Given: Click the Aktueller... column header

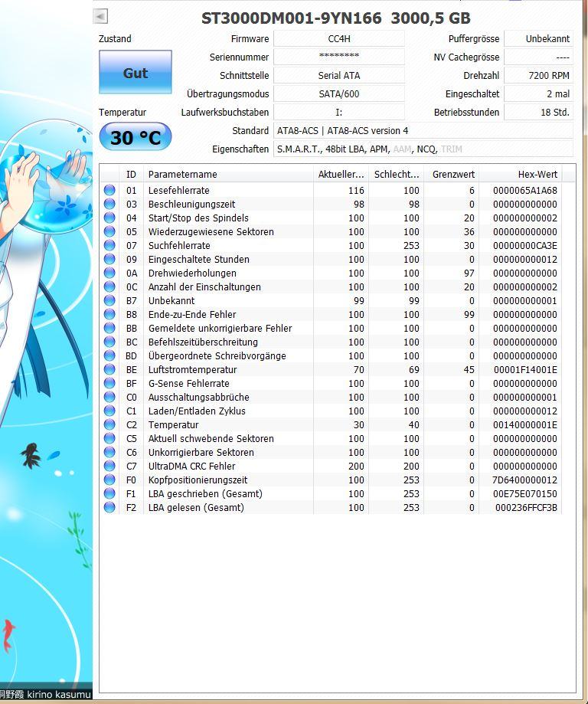Looking at the screenshot, I should click(341, 174).
